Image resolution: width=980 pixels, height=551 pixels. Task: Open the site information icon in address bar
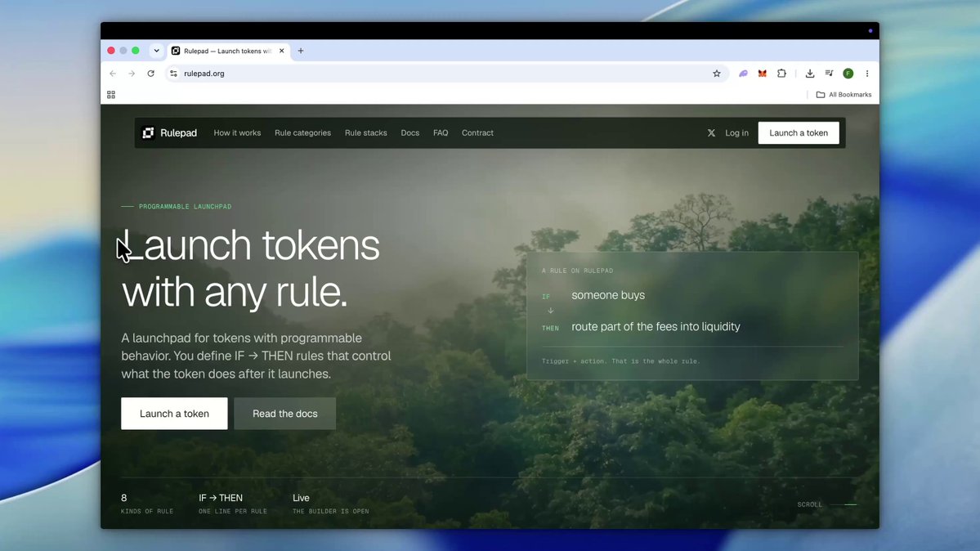coord(173,74)
